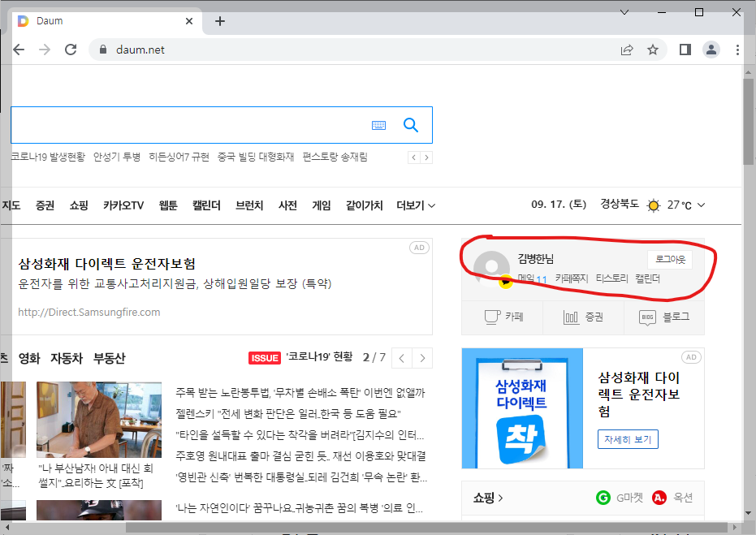Open 카카오TV in the service menu
Image resolution: width=756 pixels, height=535 pixels.
[x=123, y=205]
